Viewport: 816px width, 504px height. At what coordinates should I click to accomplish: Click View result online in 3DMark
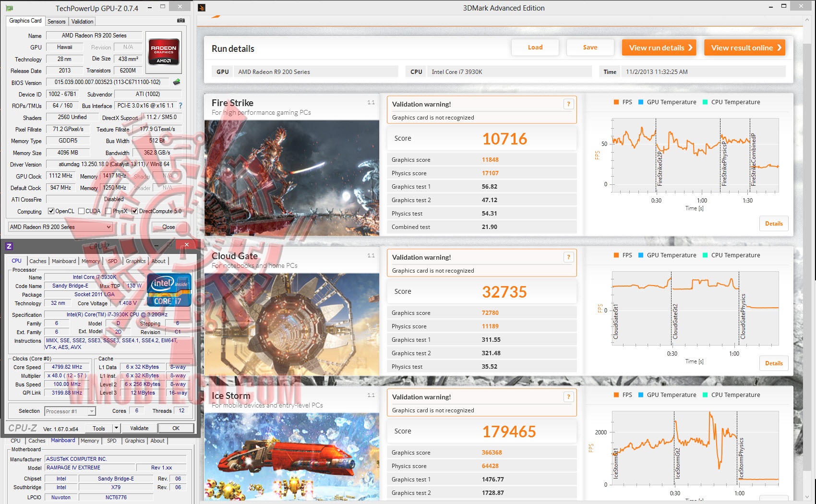click(x=745, y=48)
